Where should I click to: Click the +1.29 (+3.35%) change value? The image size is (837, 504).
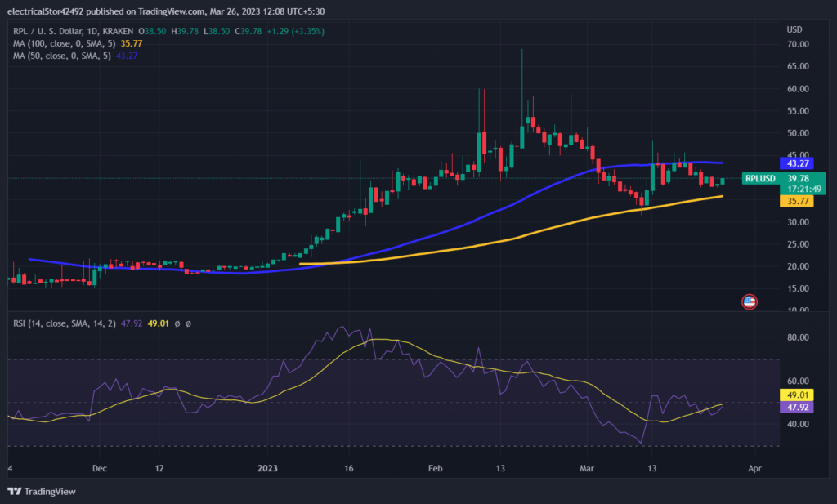pos(295,32)
